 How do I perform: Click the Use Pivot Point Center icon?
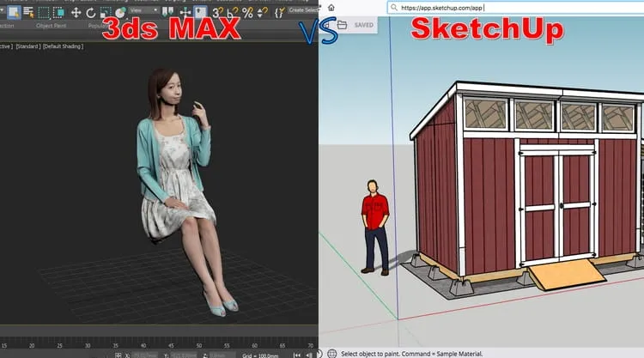click(x=167, y=12)
